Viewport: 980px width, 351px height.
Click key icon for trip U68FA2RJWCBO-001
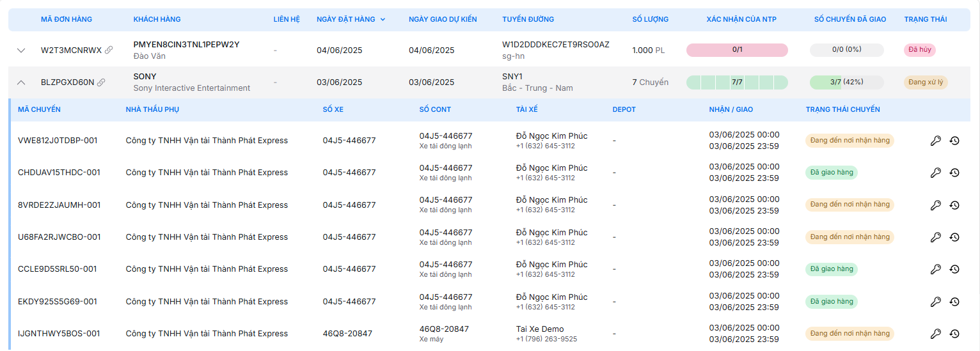tap(935, 237)
